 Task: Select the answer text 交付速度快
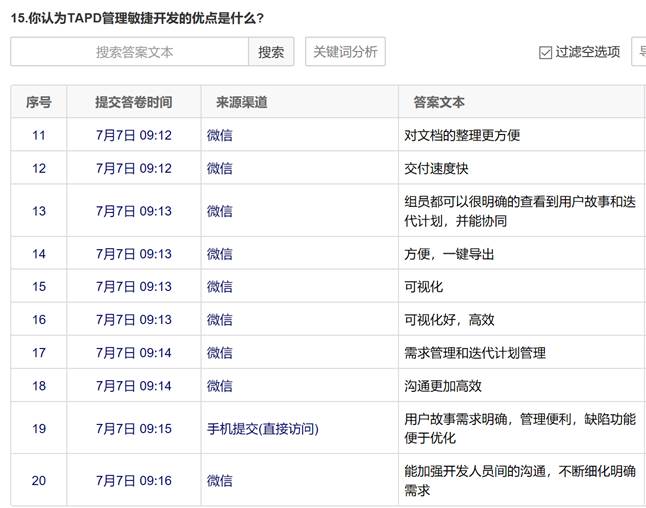point(436,168)
